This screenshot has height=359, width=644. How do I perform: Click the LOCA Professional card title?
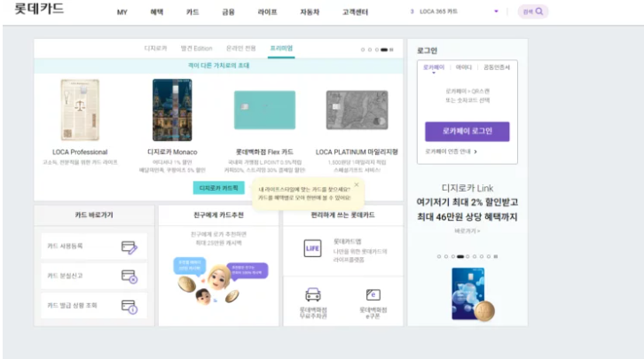80,152
